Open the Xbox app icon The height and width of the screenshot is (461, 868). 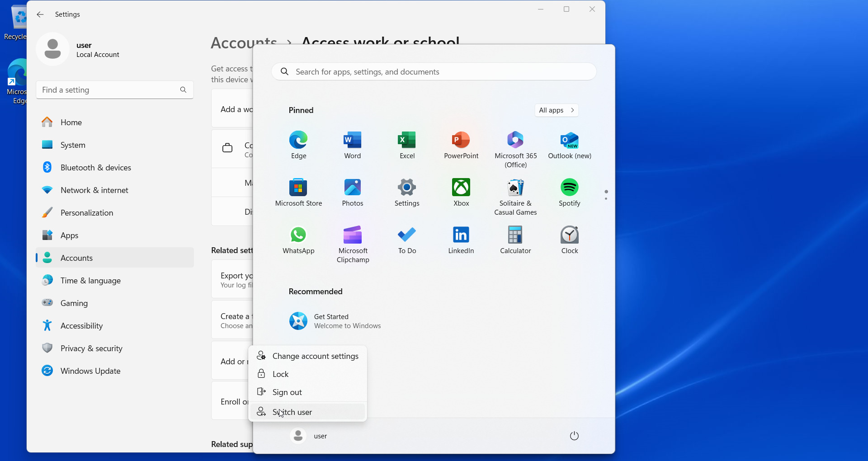(461, 192)
